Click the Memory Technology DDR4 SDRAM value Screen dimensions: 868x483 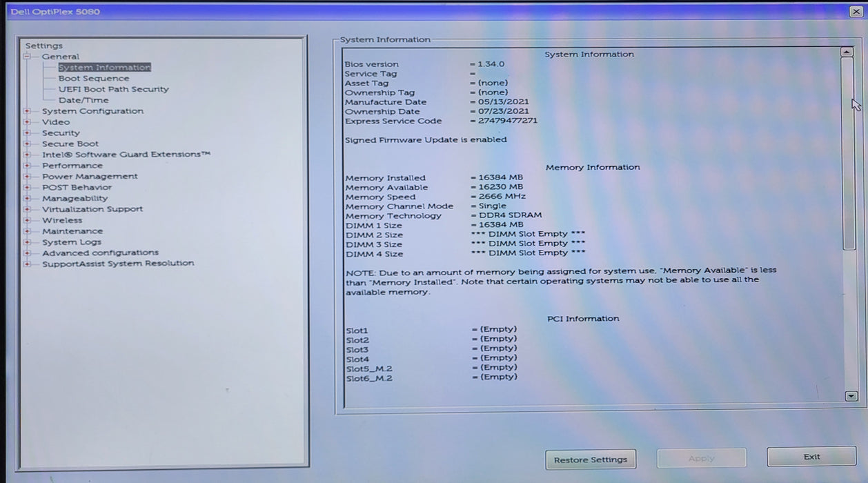click(x=510, y=215)
